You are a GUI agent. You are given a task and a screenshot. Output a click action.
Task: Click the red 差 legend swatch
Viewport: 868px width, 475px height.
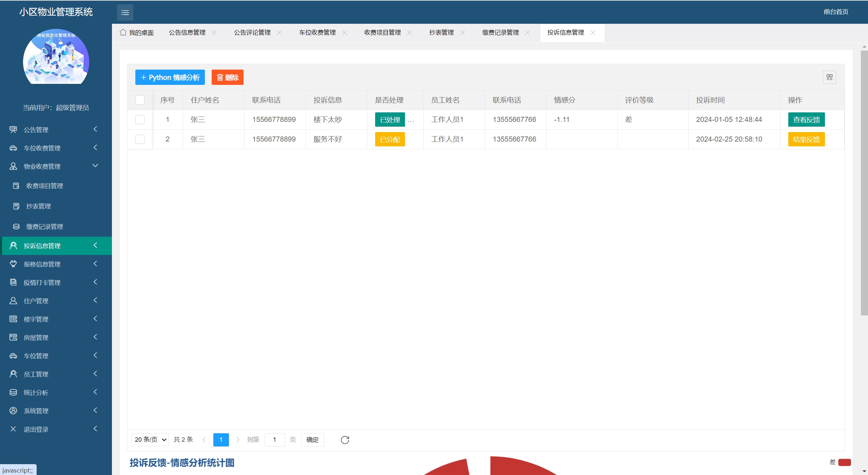(x=844, y=462)
